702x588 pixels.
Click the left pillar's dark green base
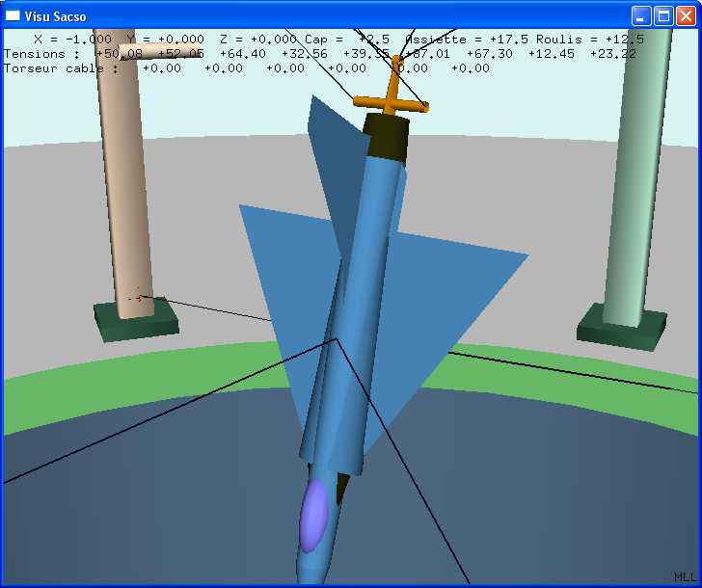[136, 321]
